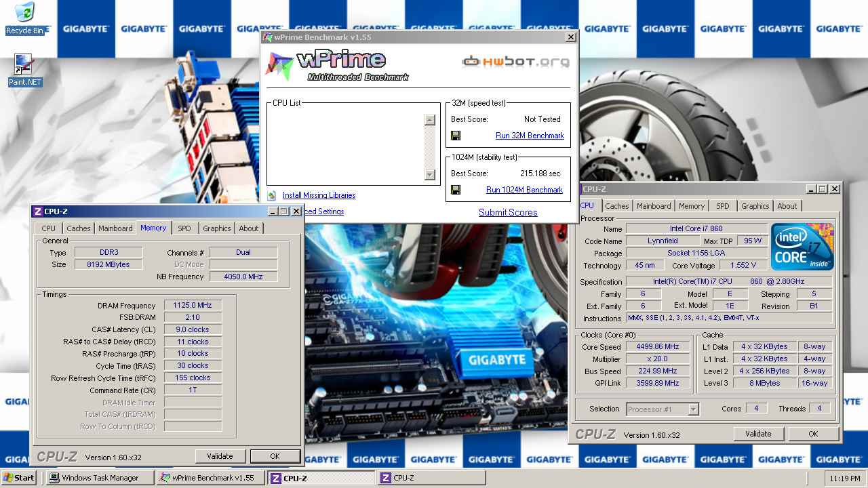
Task: Open the Graphics tab in the left CPU-Z window
Action: [217, 228]
